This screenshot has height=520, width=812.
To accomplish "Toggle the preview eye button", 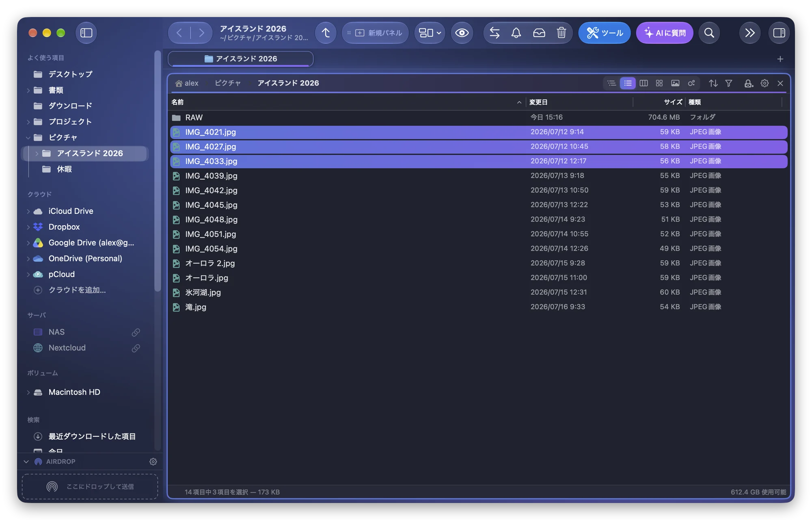I will point(462,33).
